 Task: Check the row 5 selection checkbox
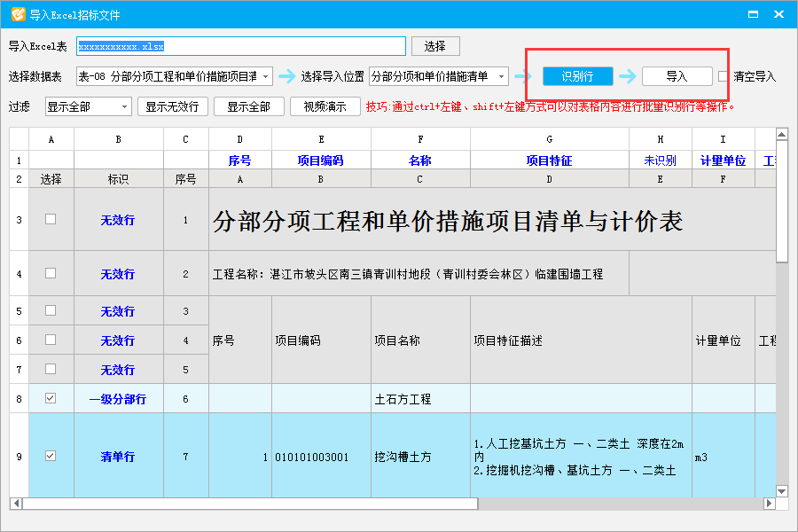click(x=51, y=310)
